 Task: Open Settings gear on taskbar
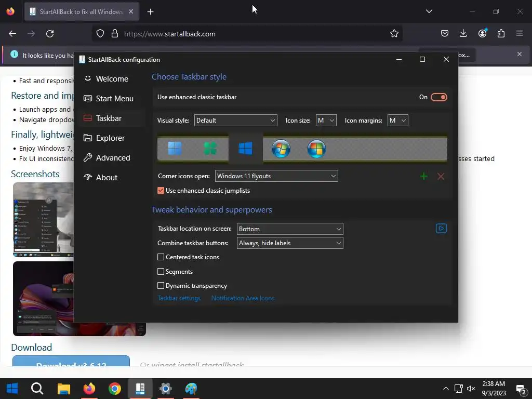tap(166, 389)
